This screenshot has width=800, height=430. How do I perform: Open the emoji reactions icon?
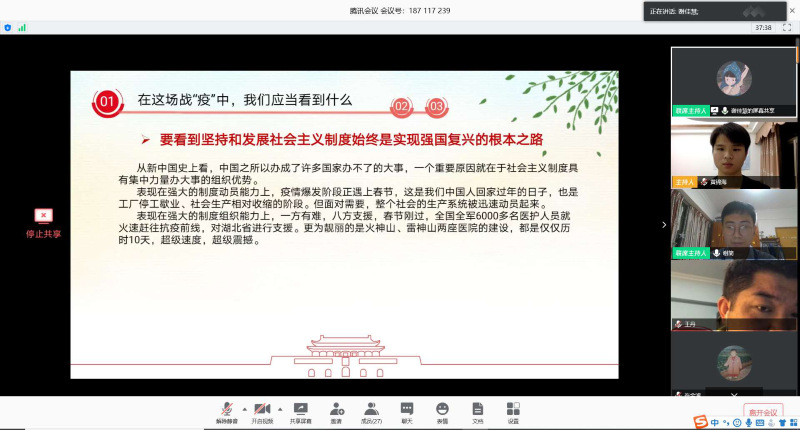(442, 410)
